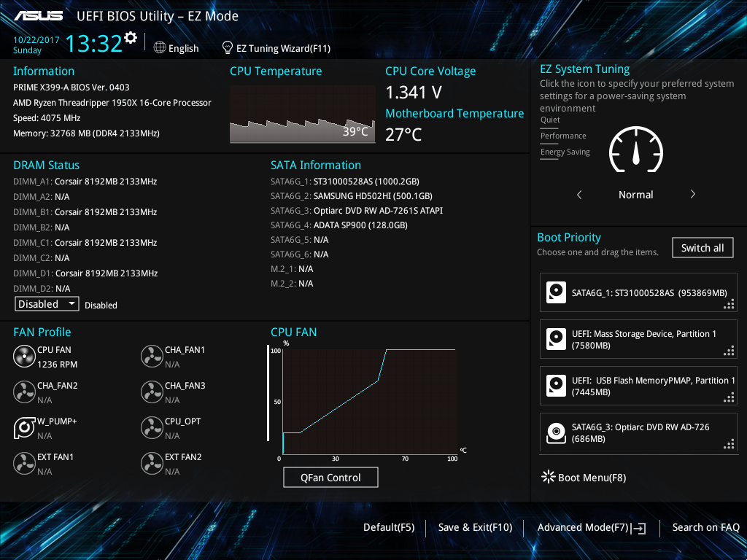This screenshot has height=560, width=747.
Task: Click the M.2_1: N/A entry
Action: pyautogui.click(x=292, y=269)
